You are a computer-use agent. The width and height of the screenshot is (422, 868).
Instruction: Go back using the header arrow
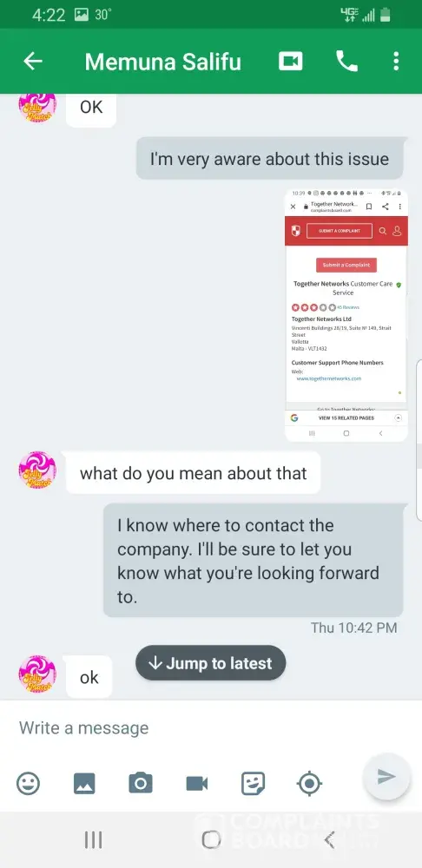[33, 62]
